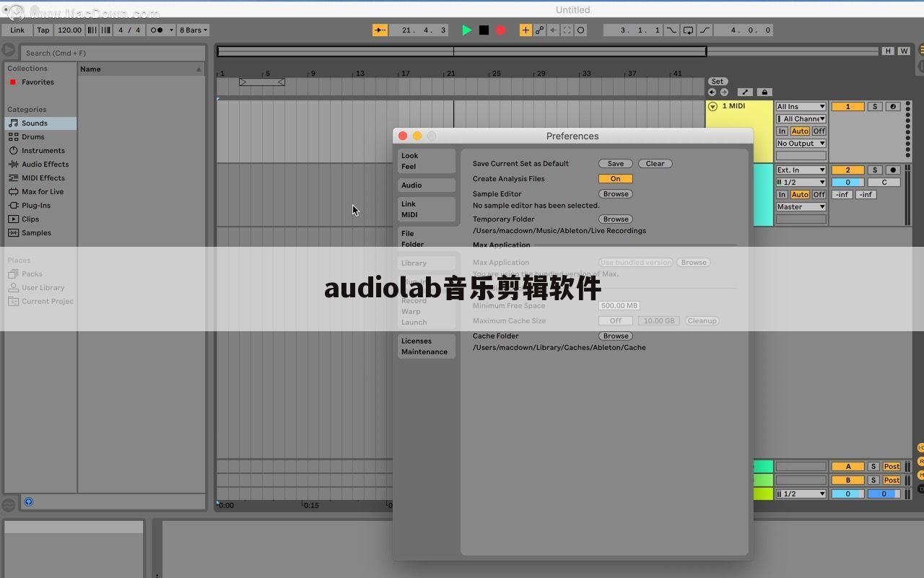Arm the red Arrangement Record button
The width and height of the screenshot is (924, 578).
click(500, 30)
